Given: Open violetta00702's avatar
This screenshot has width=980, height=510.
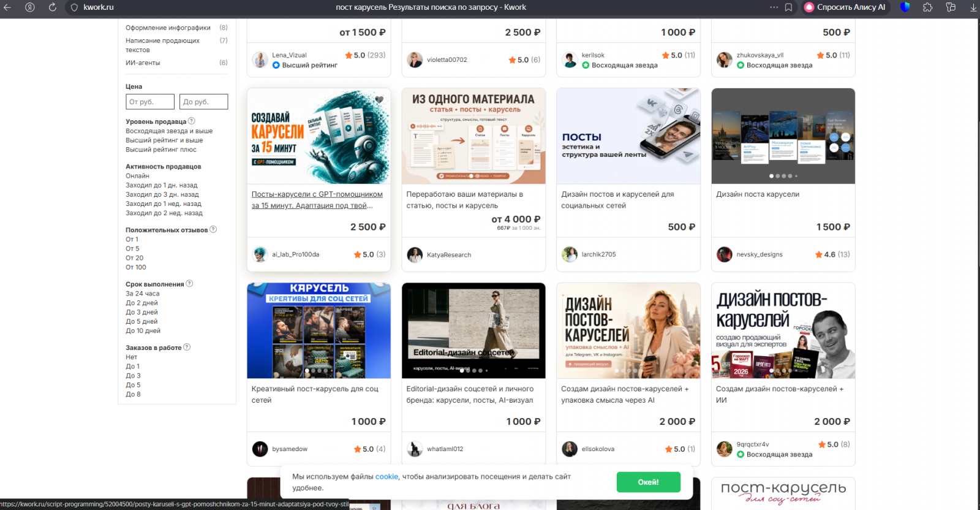Looking at the screenshot, I should [x=415, y=60].
